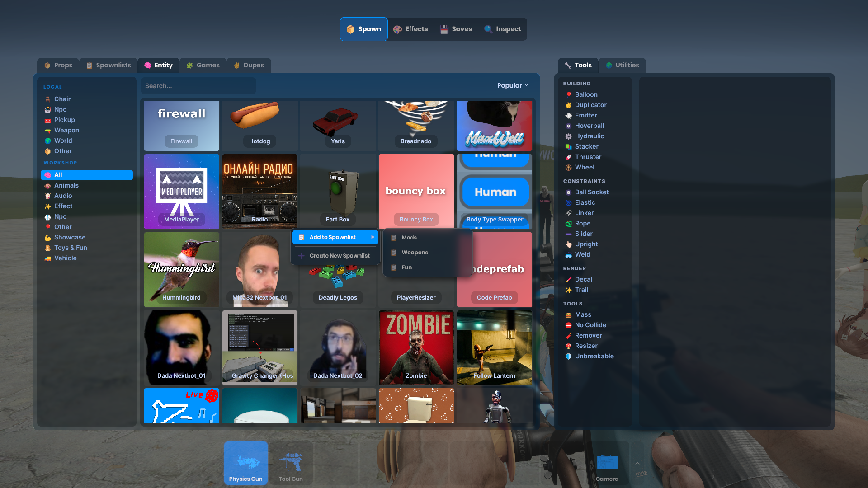Open the Hoverball tool

(x=589, y=126)
